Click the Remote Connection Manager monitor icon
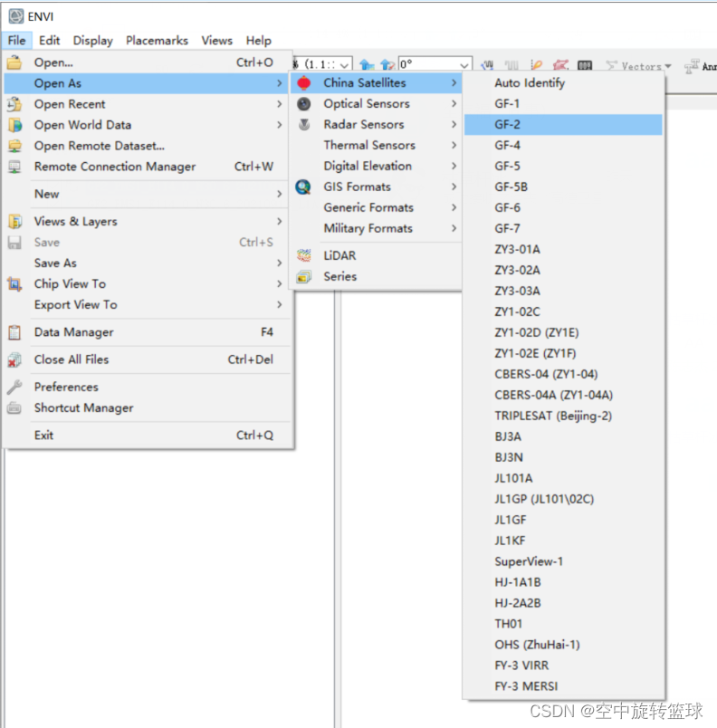Viewport: 717px width, 728px height. pos(14,167)
